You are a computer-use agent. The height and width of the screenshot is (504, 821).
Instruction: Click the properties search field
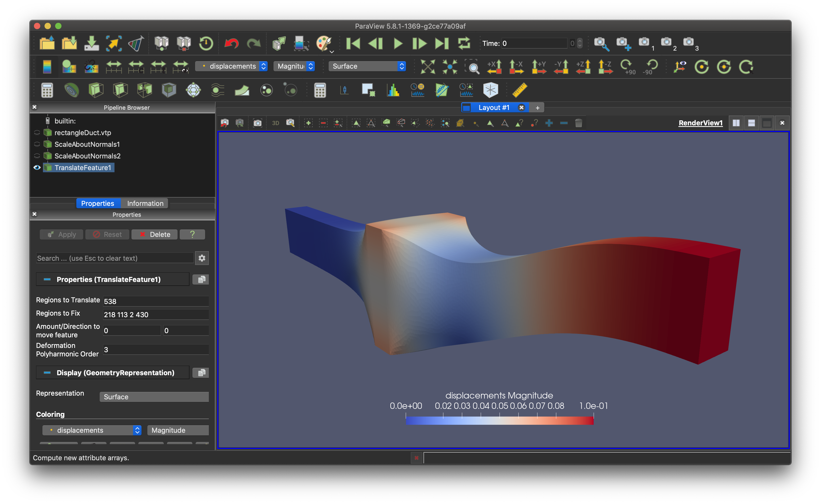(115, 258)
